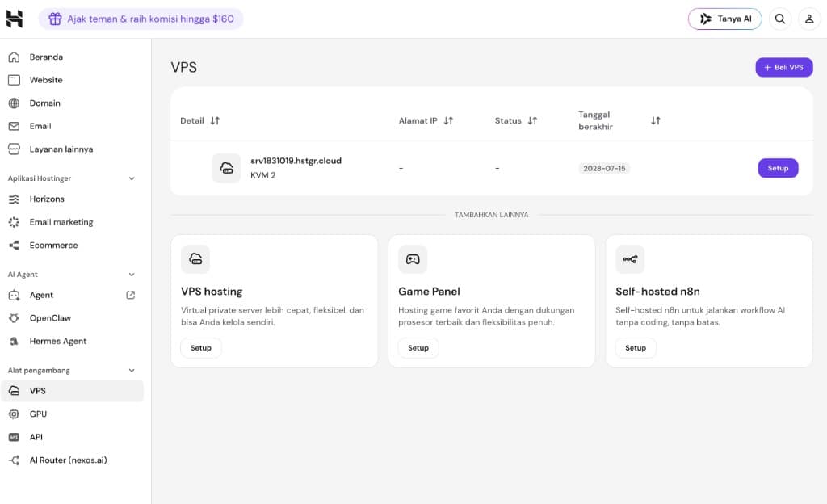Open external link icon beside Agent
Viewport: 827px width, 504px height.
point(130,296)
